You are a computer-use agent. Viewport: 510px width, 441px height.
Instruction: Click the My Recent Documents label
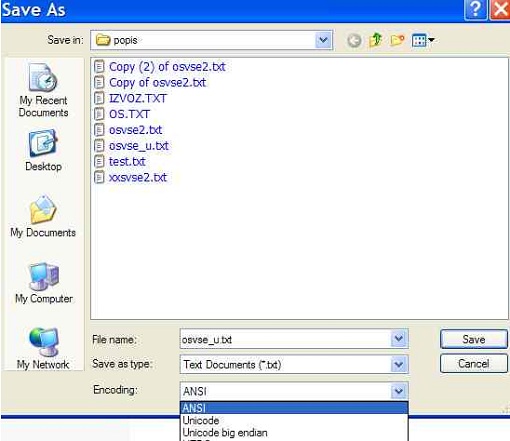point(43,106)
